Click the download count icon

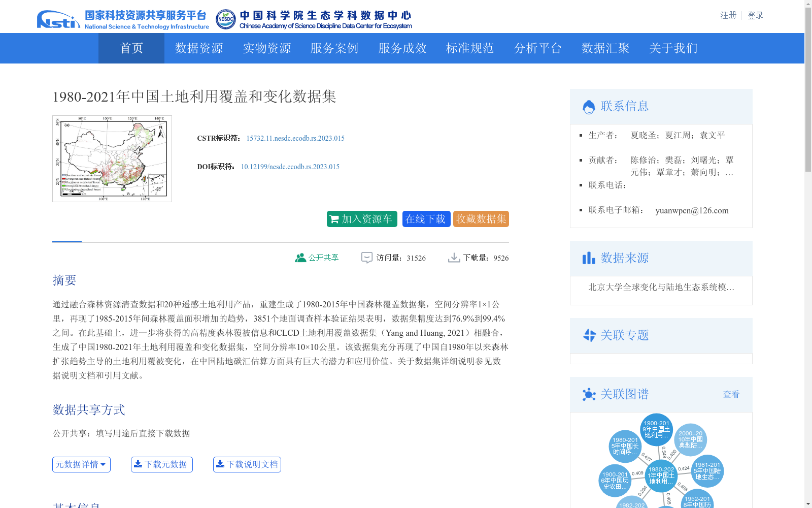pyautogui.click(x=454, y=258)
